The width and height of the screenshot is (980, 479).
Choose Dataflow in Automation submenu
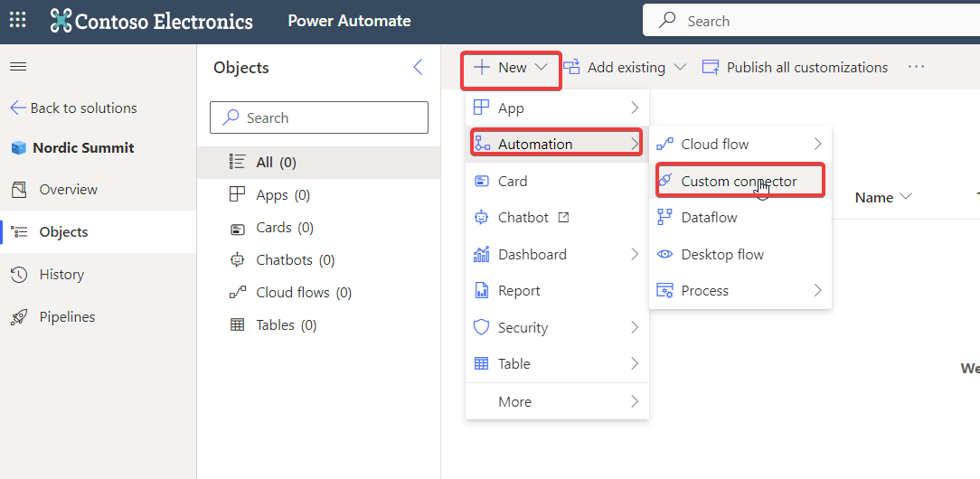tap(709, 218)
